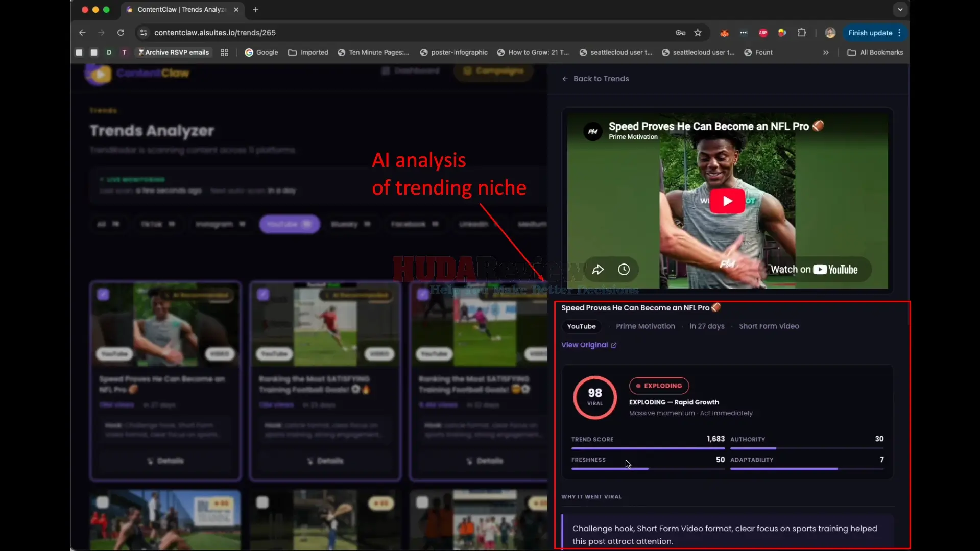The width and height of the screenshot is (980, 551).
Task: Reload the ContentClaw page
Action: pyautogui.click(x=121, y=33)
